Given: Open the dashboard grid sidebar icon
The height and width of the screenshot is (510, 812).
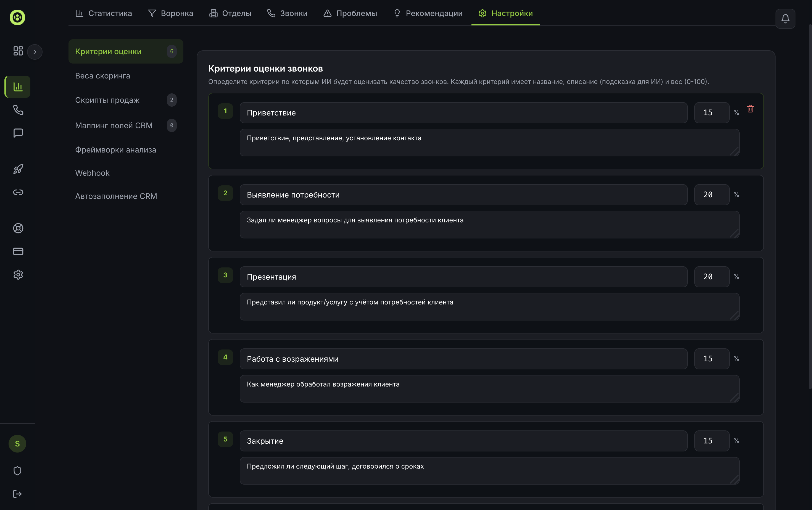Looking at the screenshot, I should click(18, 51).
